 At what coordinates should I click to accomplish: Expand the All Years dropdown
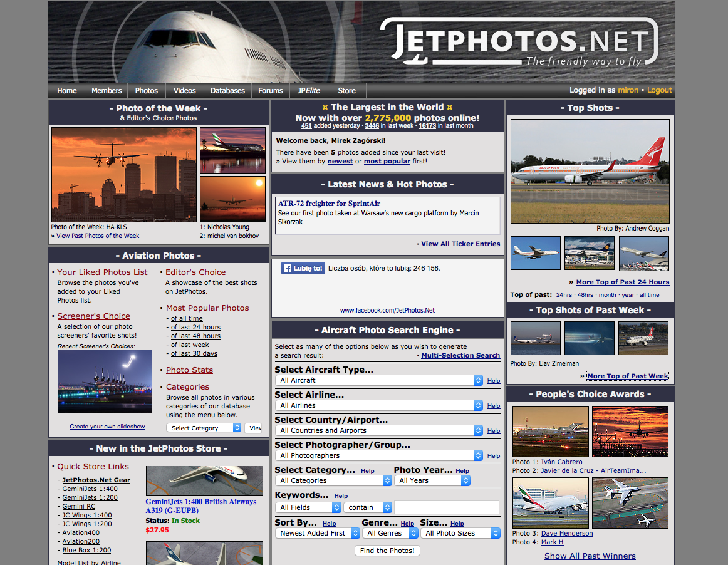432,480
